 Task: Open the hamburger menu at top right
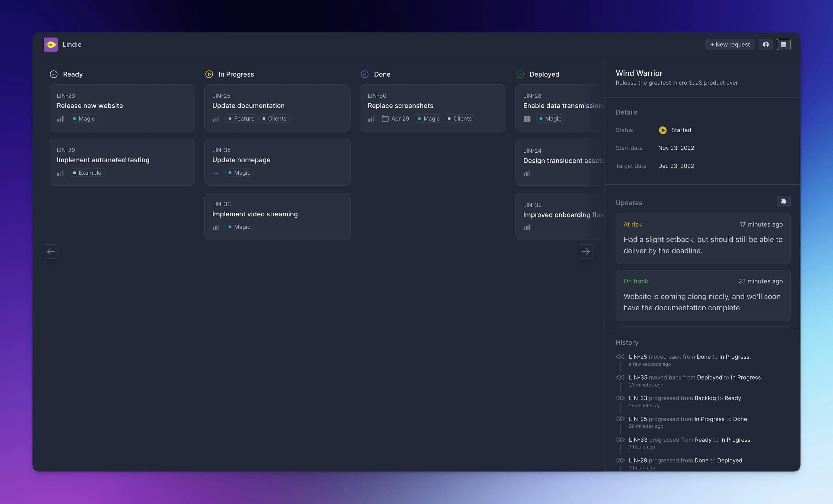point(784,44)
